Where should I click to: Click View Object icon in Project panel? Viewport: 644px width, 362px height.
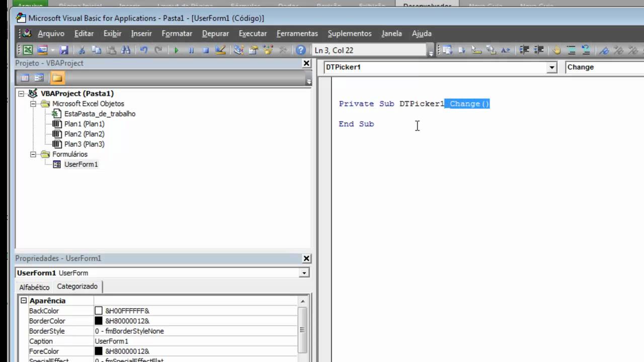tap(39, 78)
